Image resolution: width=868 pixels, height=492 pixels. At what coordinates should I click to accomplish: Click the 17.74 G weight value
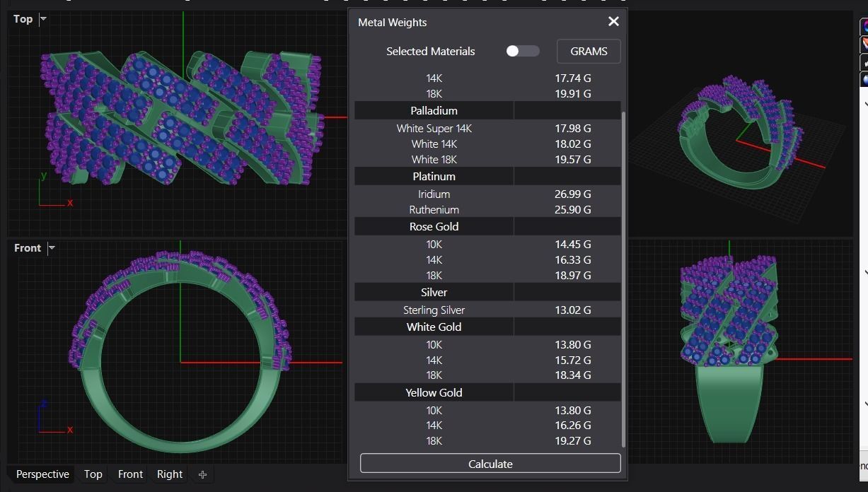pyautogui.click(x=572, y=78)
